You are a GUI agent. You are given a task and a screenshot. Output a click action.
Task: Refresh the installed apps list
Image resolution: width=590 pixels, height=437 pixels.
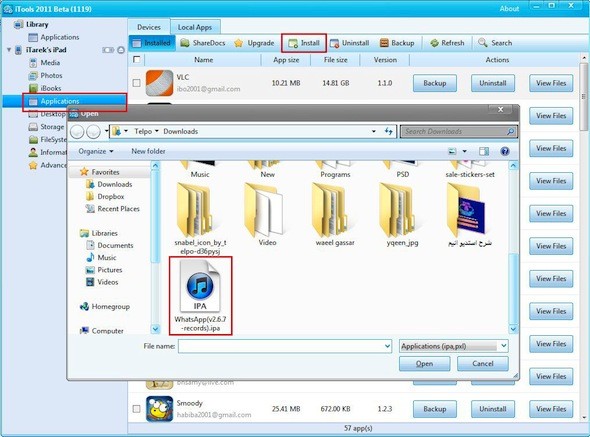447,43
